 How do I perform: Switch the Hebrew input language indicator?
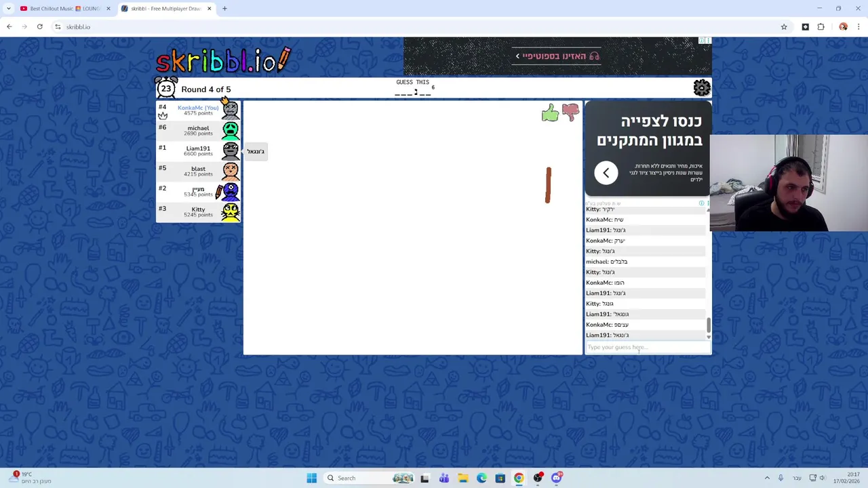point(797,478)
